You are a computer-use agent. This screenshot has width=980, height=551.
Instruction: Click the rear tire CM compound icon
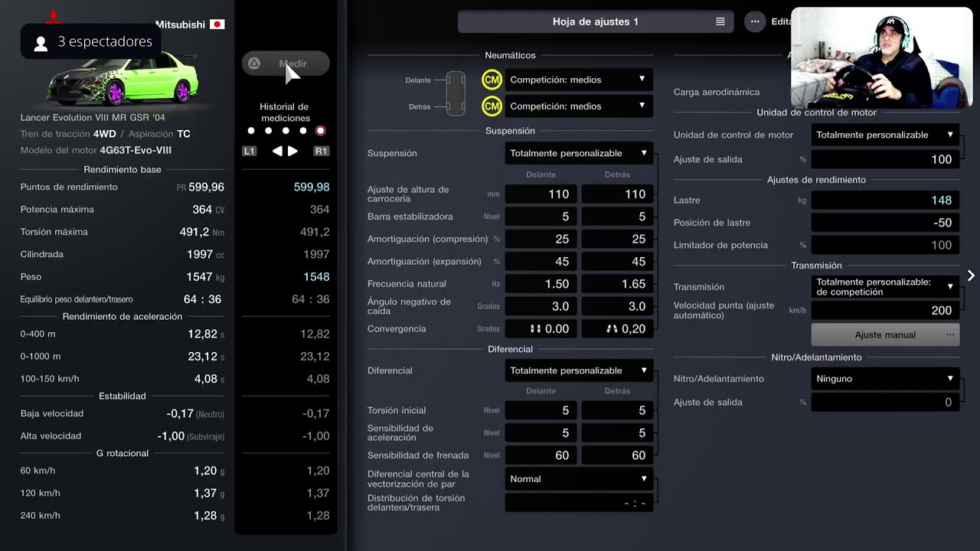tap(492, 106)
